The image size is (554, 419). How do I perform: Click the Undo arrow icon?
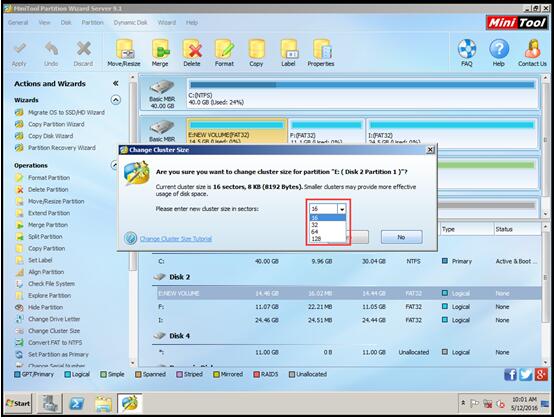tap(51, 49)
